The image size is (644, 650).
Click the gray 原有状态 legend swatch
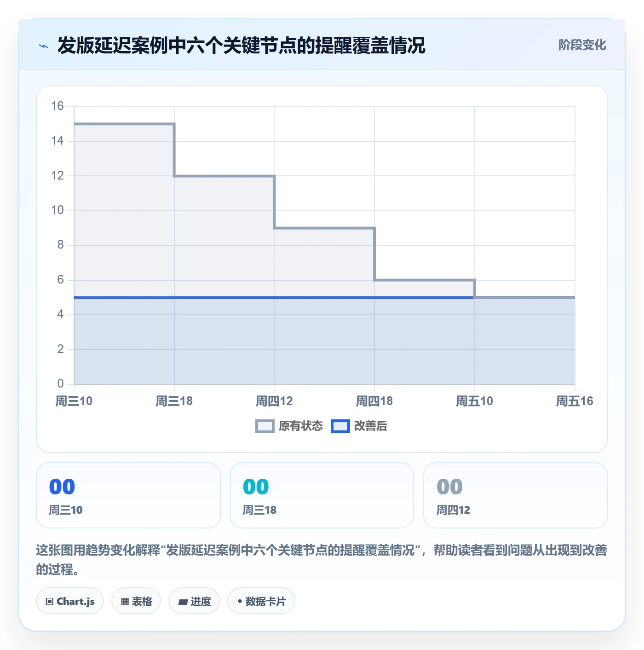tap(265, 426)
